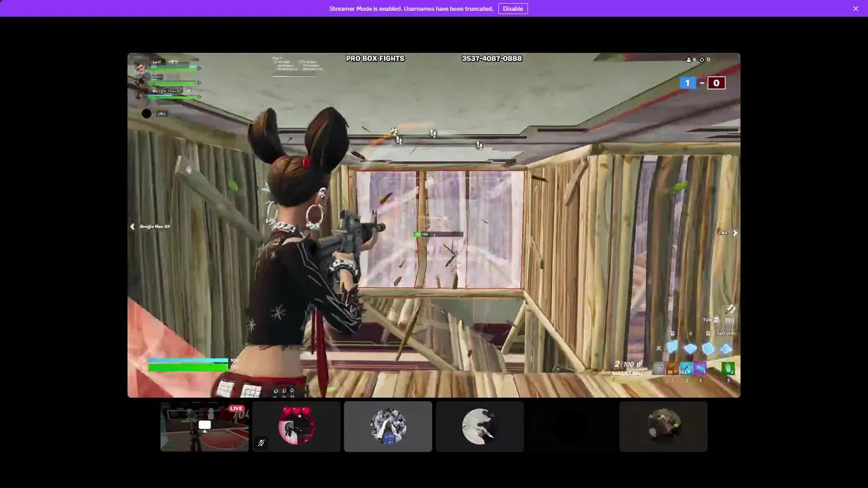The height and width of the screenshot is (488, 868).
Task: Click the island code 3537-4087-0888
Action: point(492,58)
